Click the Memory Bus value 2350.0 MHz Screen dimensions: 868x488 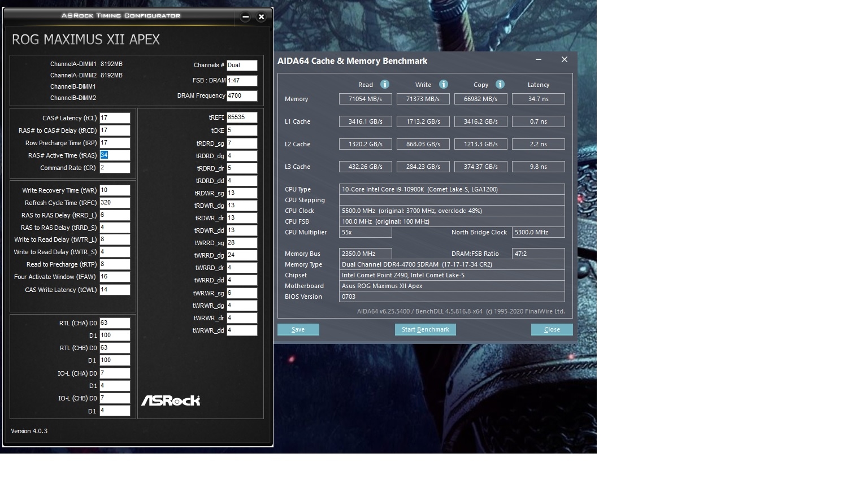[x=366, y=254]
